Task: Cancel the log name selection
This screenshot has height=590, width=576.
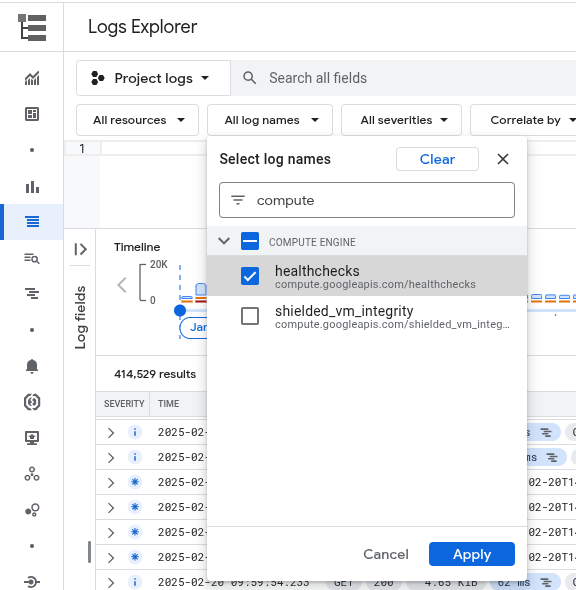Action: [x=386, y=554]
